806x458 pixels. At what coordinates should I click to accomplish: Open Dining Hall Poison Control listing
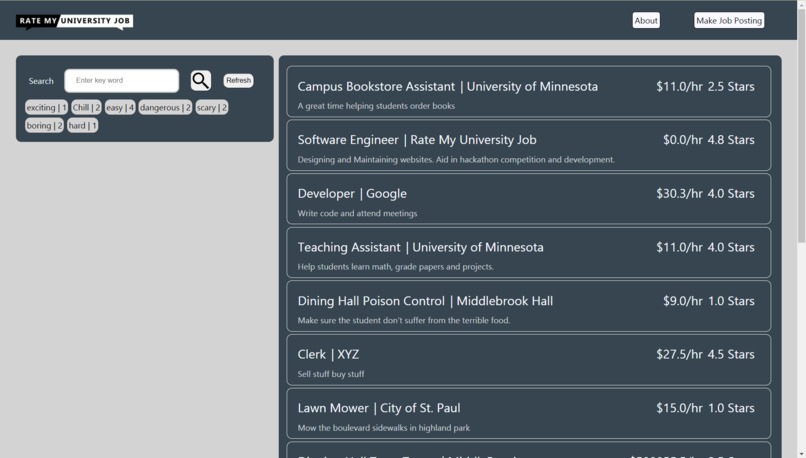pyautogui.click(x=528, y=306)
